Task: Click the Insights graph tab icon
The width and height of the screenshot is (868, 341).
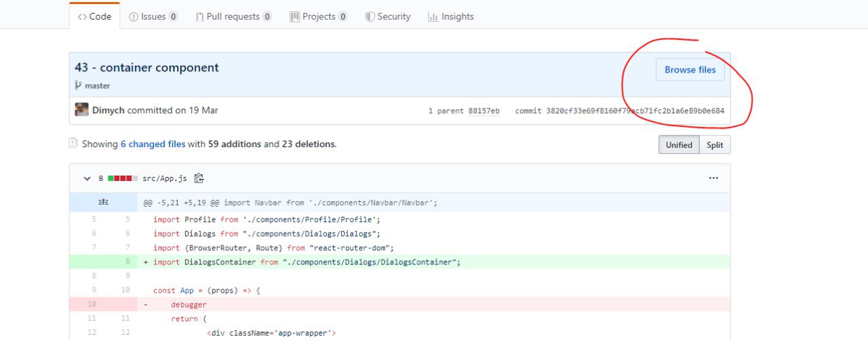Action: click(x=433, y=17)
